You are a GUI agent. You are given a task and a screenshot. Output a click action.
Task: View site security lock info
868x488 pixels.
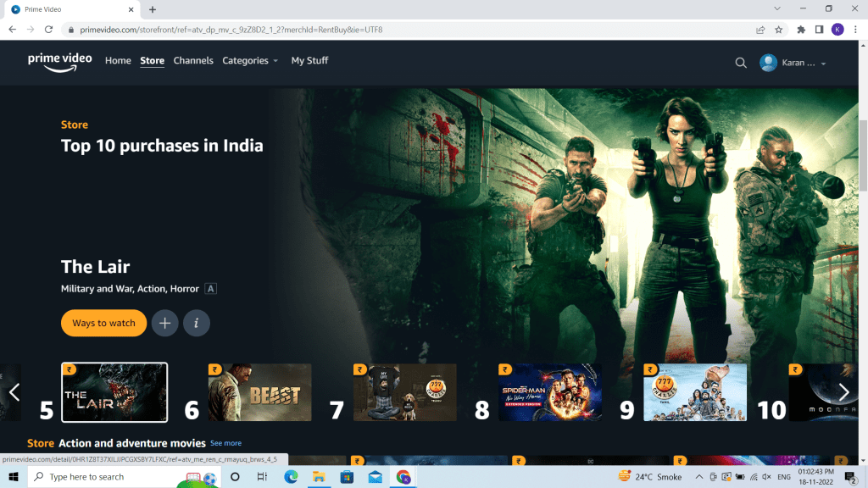point(71,30)
